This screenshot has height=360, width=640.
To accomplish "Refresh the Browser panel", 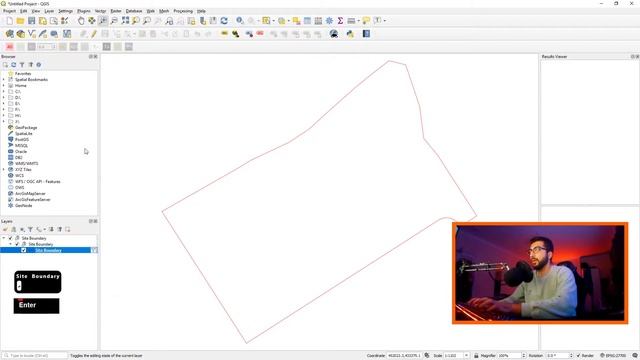I will coord(13,65).
